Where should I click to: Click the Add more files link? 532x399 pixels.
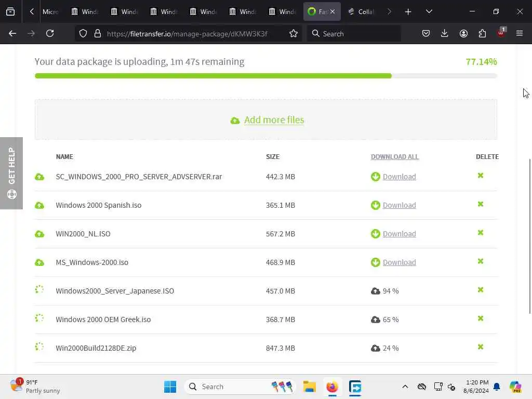point(274,120)
